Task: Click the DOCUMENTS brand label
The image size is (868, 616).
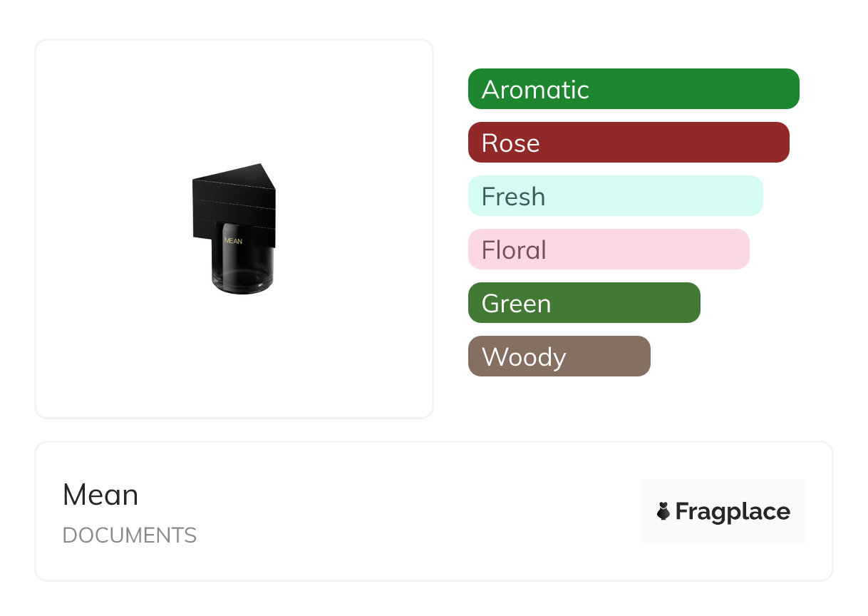Action: click(130, 535)
